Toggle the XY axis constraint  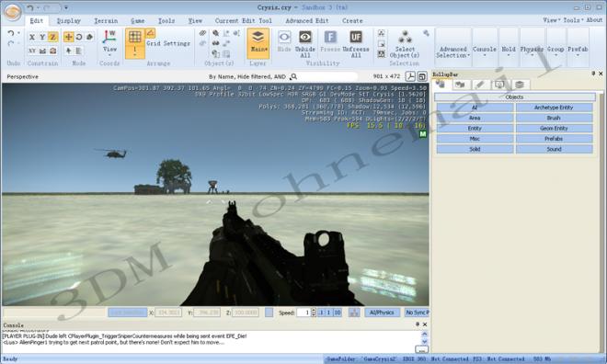(32, 51)
